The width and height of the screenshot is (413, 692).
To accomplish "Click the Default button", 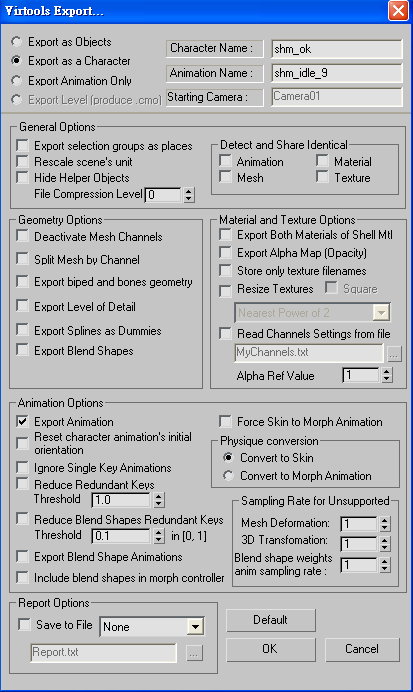I will tap(271, 620).
